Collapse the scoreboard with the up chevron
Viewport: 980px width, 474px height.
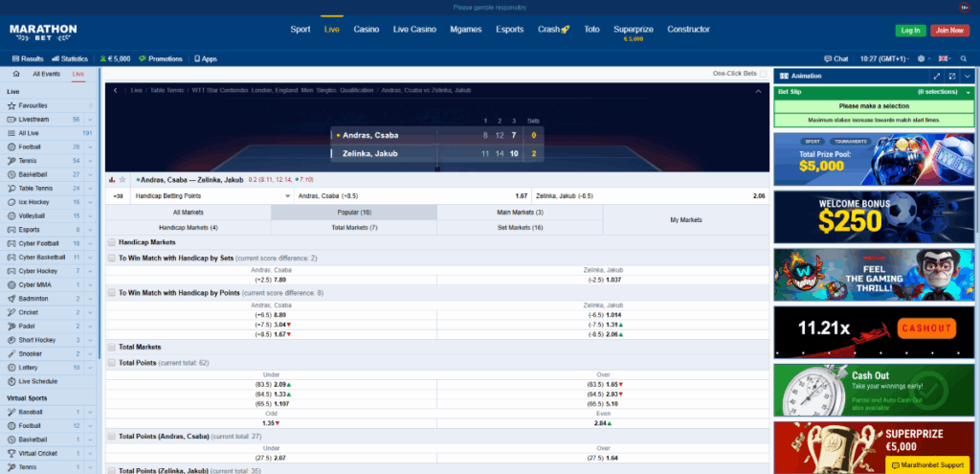(x=759, y=91)
